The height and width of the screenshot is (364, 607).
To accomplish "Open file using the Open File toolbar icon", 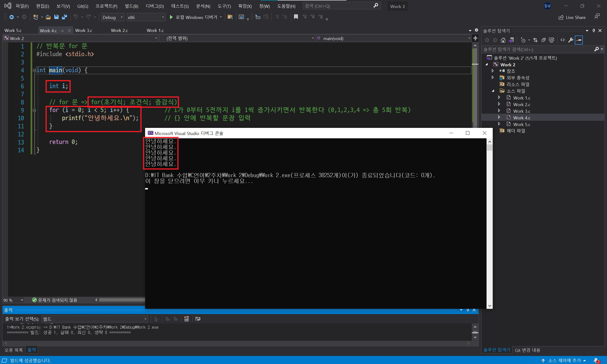I will click(x=48, y=17).
